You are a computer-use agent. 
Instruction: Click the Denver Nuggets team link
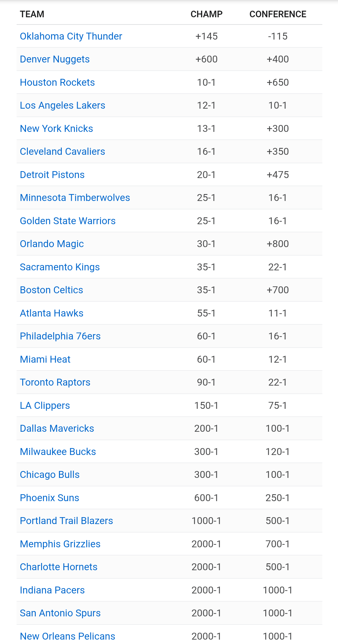[55, 59]
